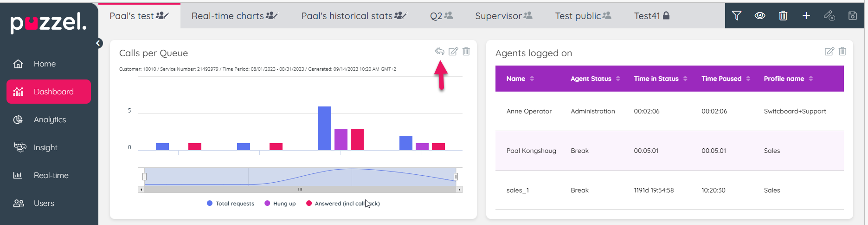The height and width of the screenshot is (225, 868).
Task: Edit the Agents logged on widget
Action: [829, 52]
